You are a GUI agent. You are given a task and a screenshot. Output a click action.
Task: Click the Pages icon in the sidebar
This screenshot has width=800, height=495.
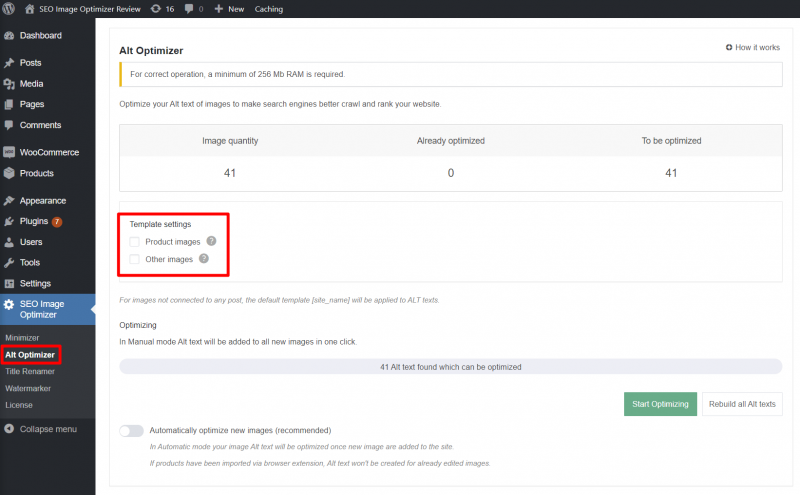pos(9,104)
